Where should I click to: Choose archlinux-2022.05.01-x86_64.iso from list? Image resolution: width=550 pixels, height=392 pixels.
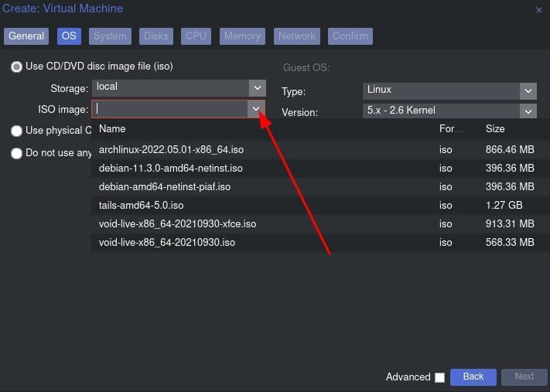click(320, 150)
